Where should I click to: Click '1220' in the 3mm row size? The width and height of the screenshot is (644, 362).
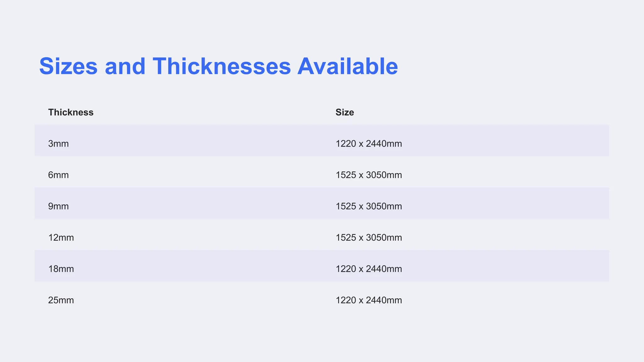point(346,144)
